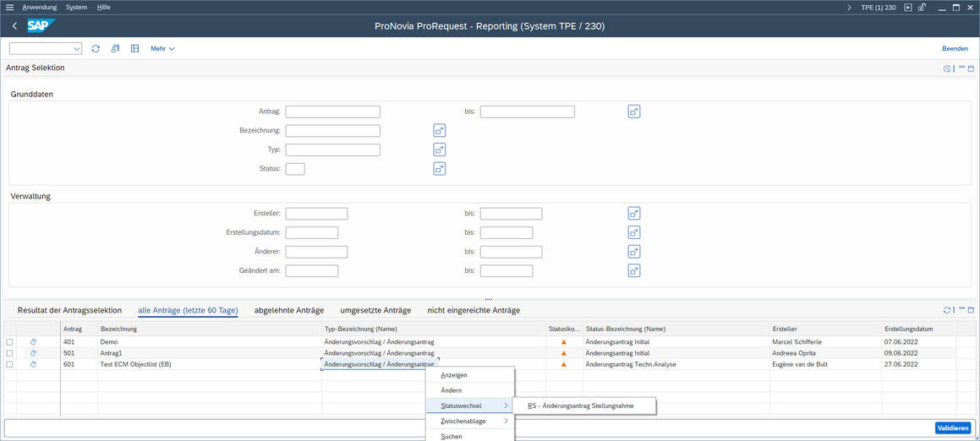Minimize the results panel
980x441 pixels.
click(962, 309)
